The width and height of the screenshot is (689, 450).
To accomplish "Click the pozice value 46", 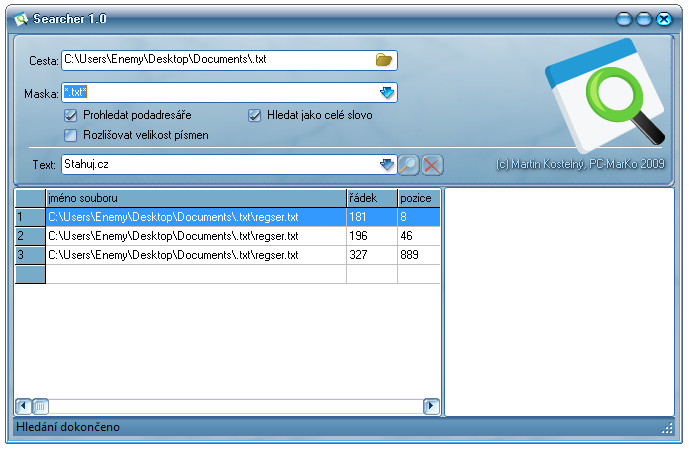I will [419, 236].
